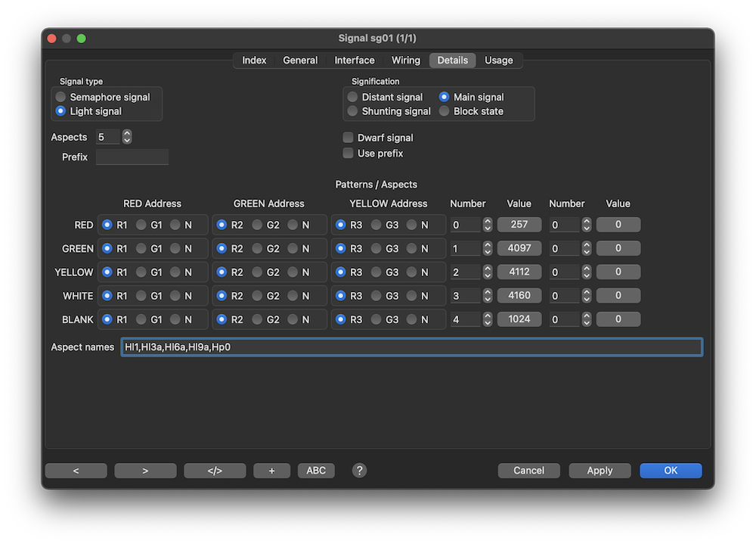Select Semaphore signal type

pos(61,97)
